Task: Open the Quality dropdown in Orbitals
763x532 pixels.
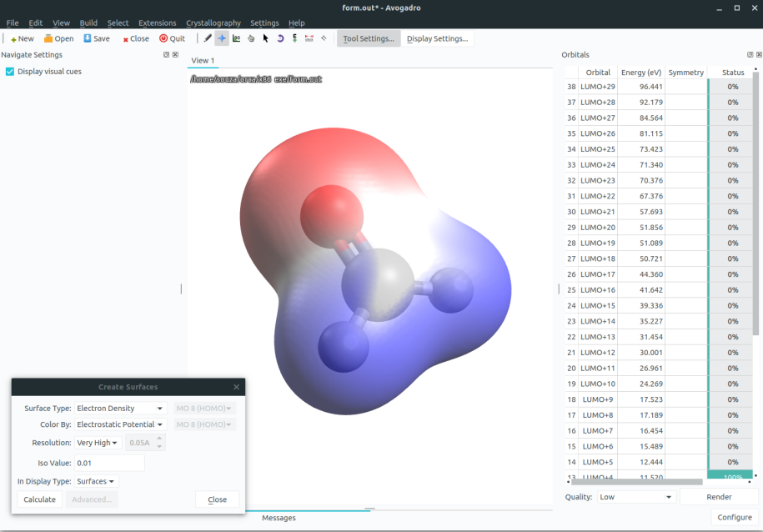Action: pyautogui.click(x=636, y=497)
